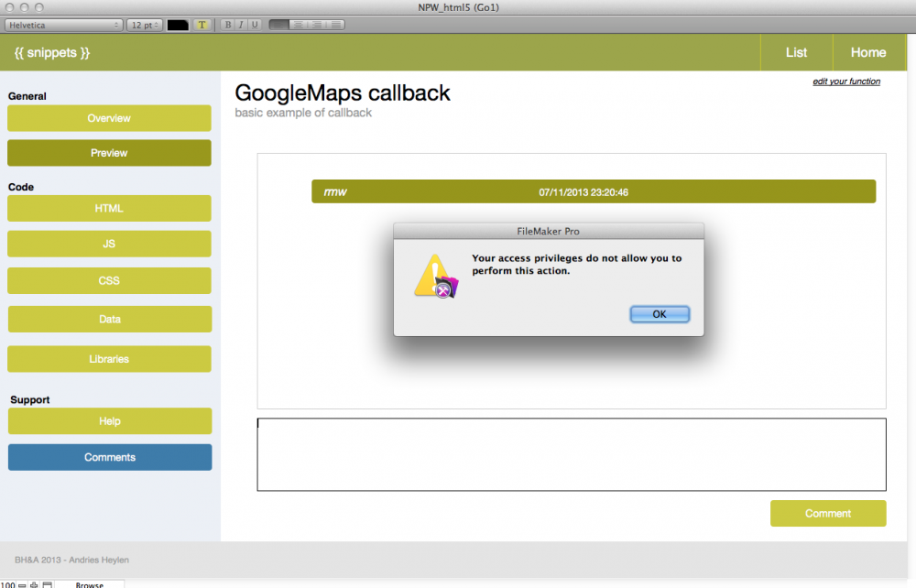916x588 pixels.
Task: Zoom in using the status bar icon
Action: [35, 583]
